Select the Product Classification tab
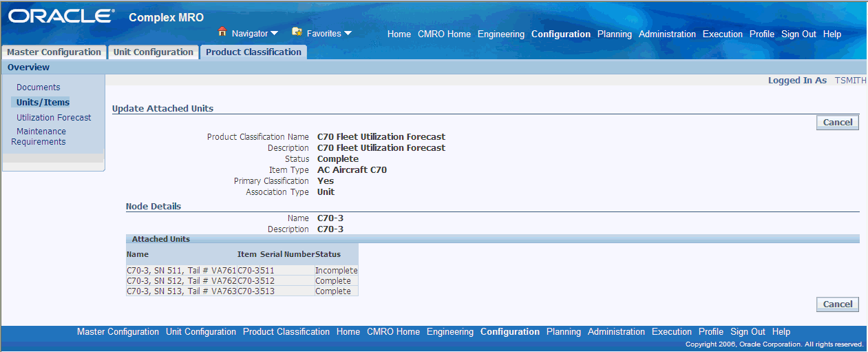Viewport: 868px width, 352px height. [x=253, y=52]
